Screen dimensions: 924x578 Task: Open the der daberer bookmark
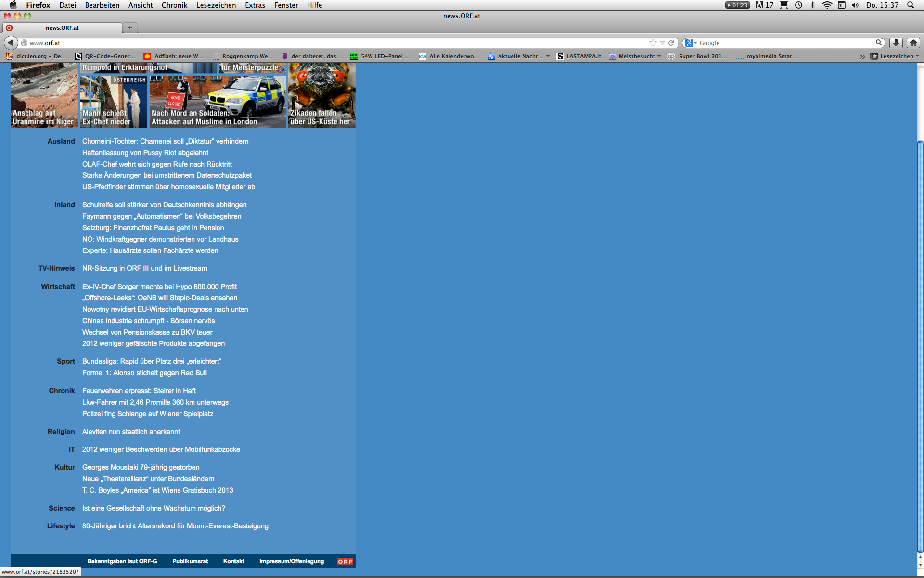312,56
